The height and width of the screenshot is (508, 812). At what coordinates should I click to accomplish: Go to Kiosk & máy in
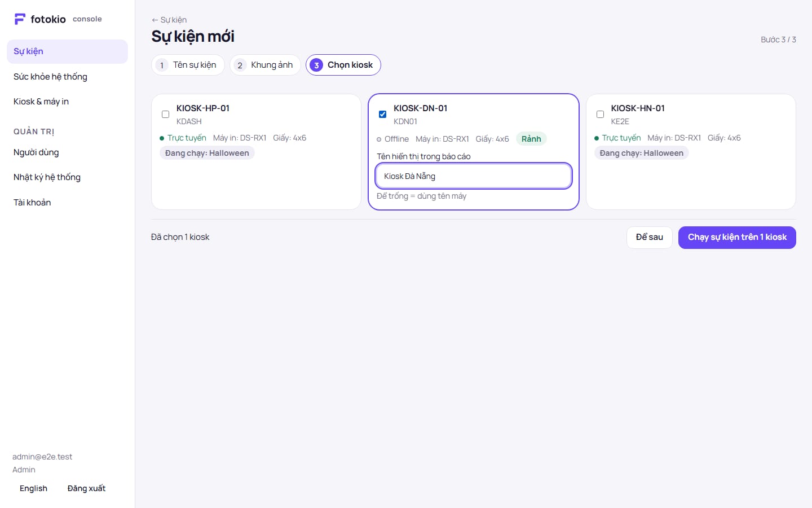click(x=67, y=102)
